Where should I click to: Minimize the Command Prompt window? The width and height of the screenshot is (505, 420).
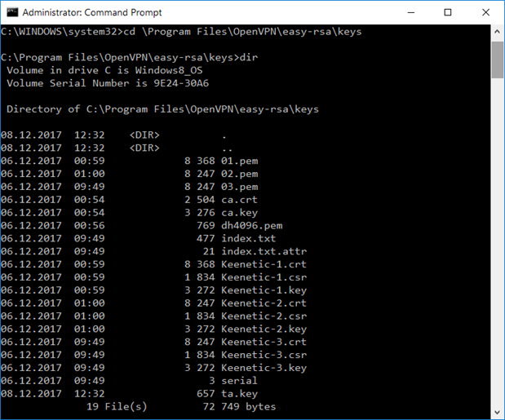coord(410,13)
